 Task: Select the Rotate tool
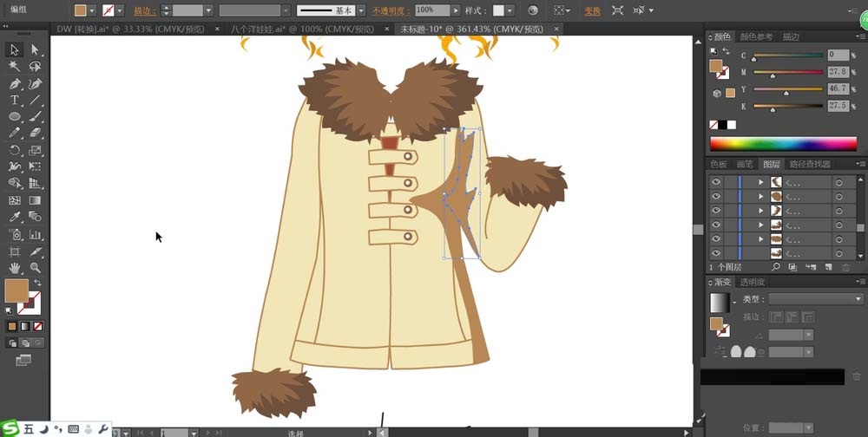click(15, 150)
